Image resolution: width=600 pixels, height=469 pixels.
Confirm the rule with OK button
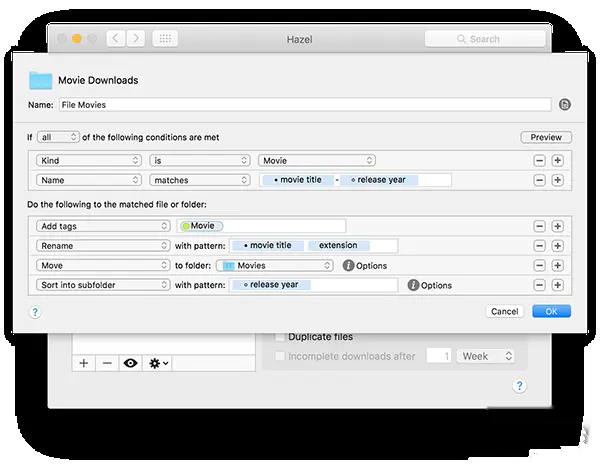pyautogui.click(x=551, y=311)
